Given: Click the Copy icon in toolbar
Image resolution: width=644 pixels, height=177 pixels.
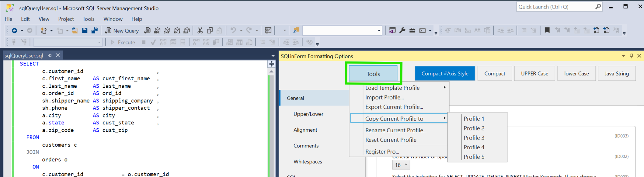Looking at the screenshot, I should click(210, 31).
